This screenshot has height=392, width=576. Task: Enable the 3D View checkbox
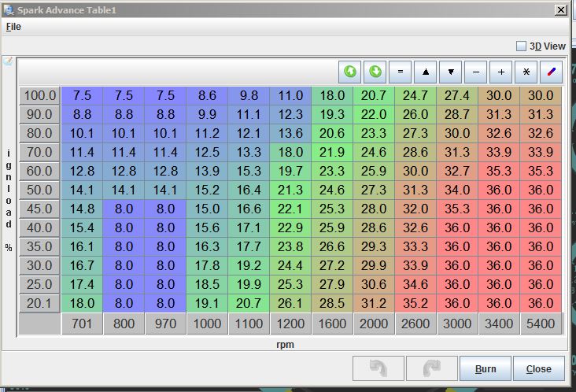[521, 46]
